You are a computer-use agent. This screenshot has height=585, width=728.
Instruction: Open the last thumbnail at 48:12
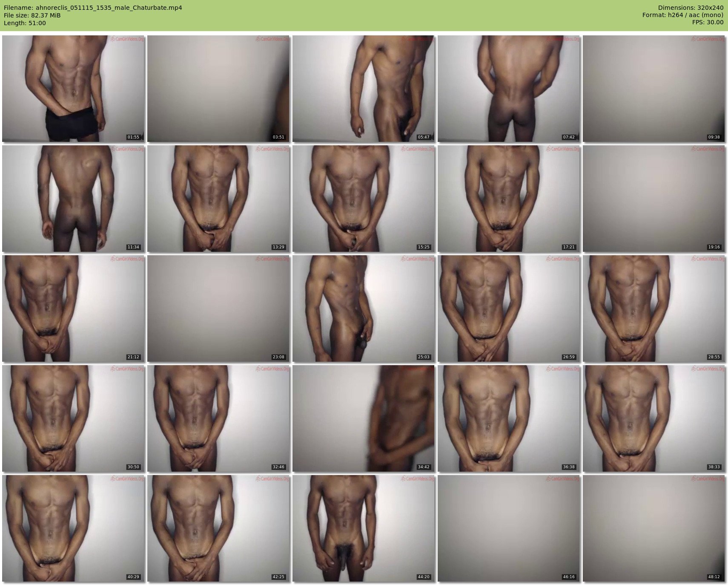click(x=653, y=528)
